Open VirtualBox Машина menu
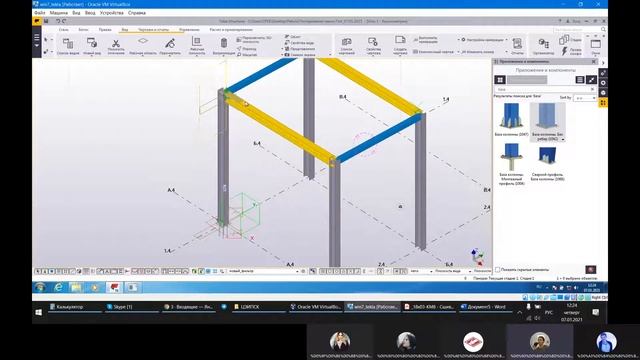The width and height of the screenshot is (640, 360). 59,13
